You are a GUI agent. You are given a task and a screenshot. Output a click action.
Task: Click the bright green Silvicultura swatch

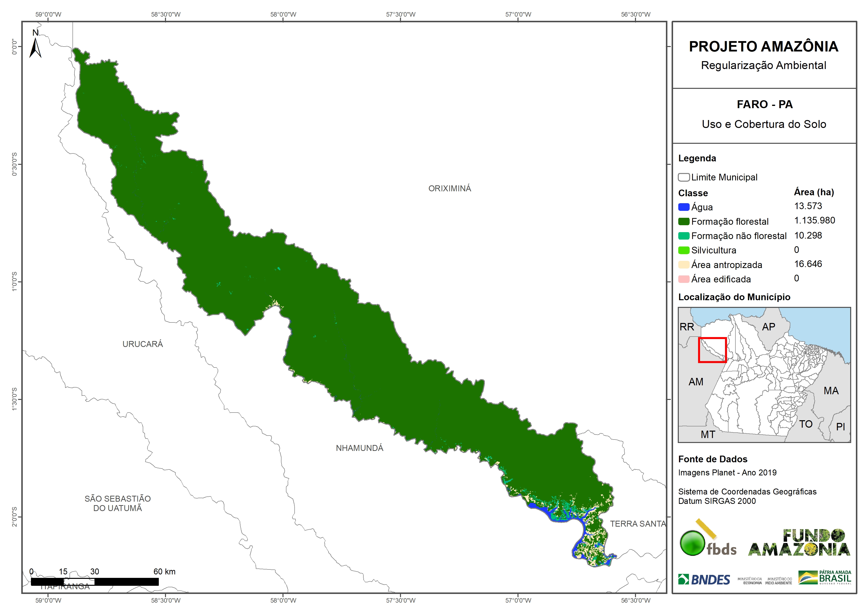coord(683,250)
